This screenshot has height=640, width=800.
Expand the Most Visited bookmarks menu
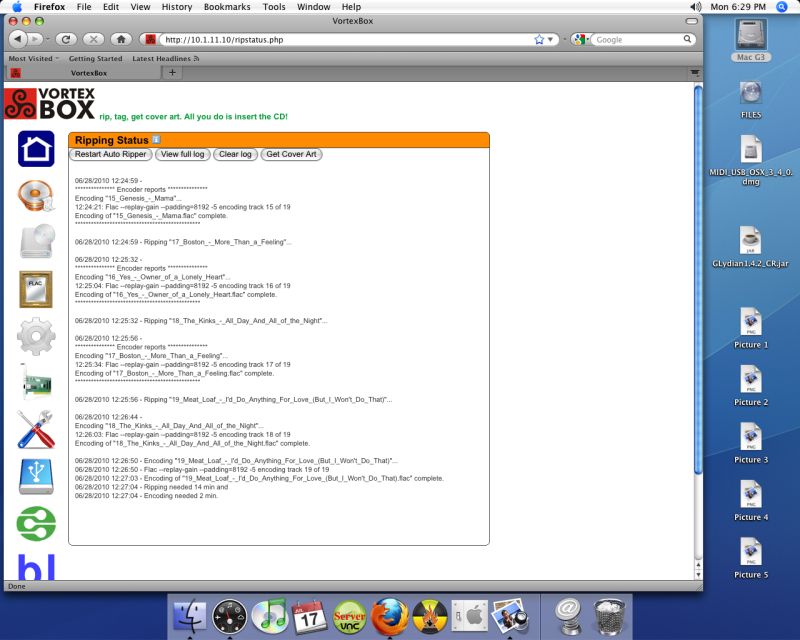click(x=33, y=58)
